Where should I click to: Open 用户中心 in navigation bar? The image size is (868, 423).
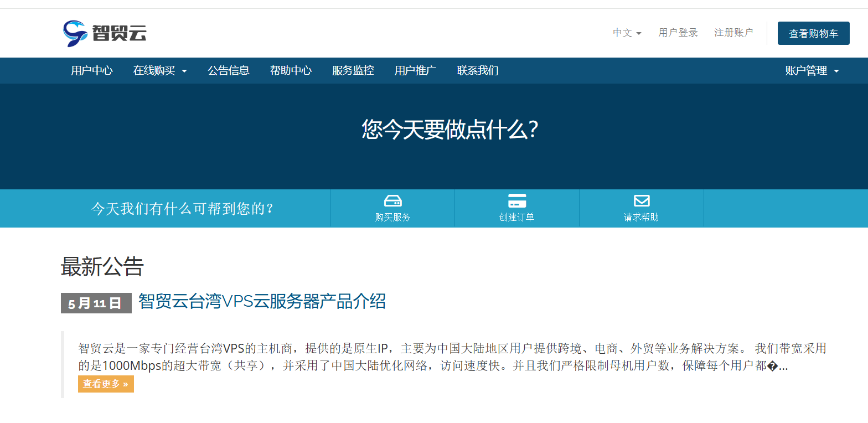tap(92, 70)
